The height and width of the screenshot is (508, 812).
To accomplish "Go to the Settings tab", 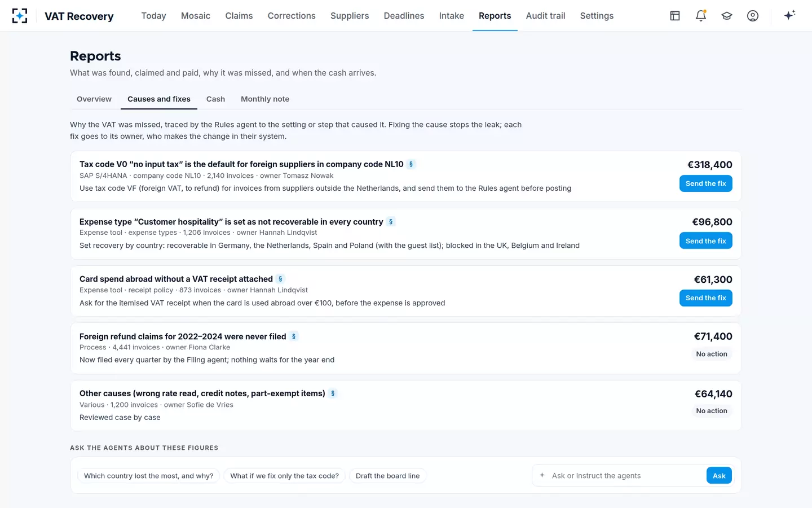I will tap(597, 16).
